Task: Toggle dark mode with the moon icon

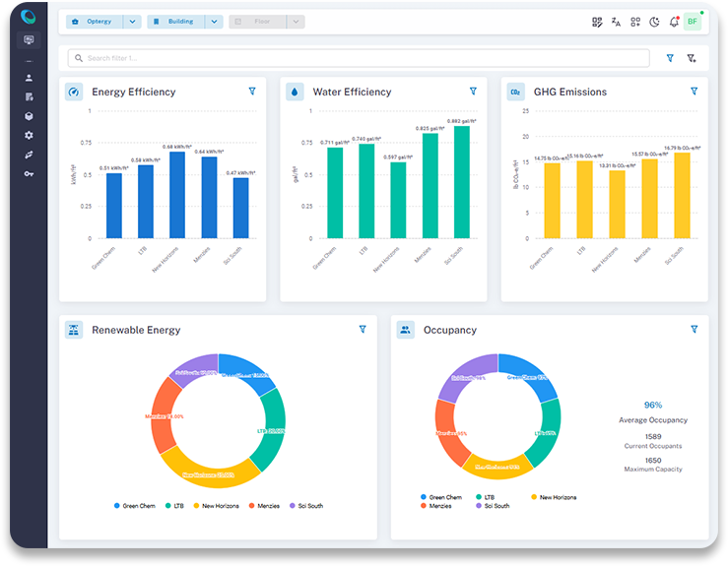Action: 655,22
